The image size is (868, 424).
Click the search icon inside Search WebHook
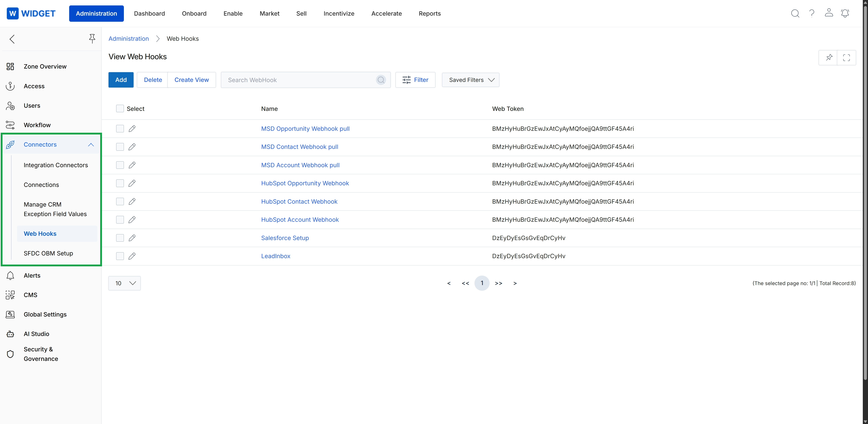(381, 80)
